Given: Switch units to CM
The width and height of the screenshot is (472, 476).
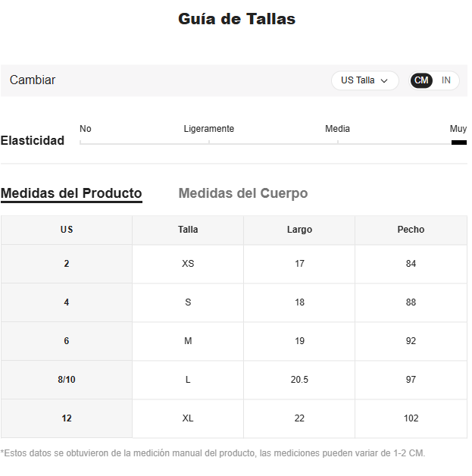Looking at the screenshot, I should pos(421,80).
